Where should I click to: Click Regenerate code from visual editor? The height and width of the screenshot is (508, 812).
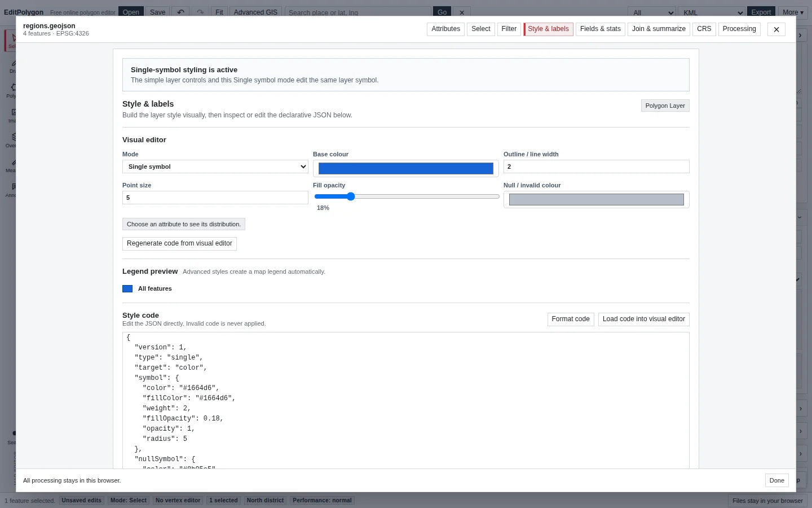tap(179, 243)
